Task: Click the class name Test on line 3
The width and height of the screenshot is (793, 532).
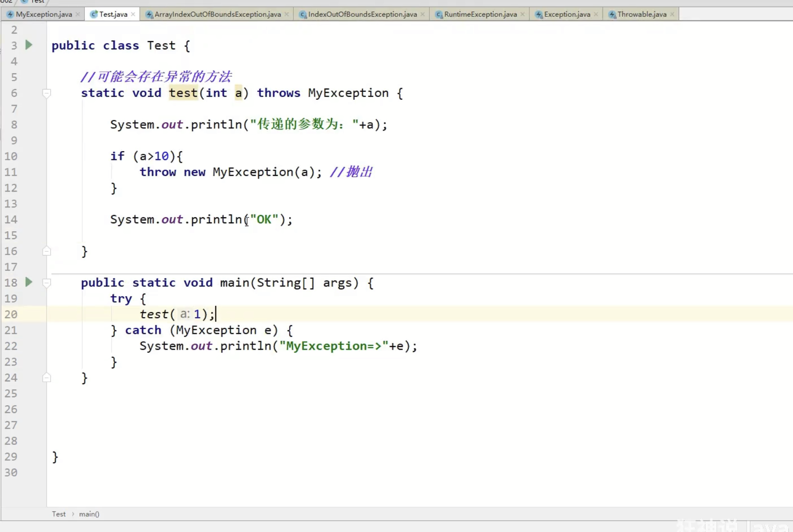Action: [161, 45]
